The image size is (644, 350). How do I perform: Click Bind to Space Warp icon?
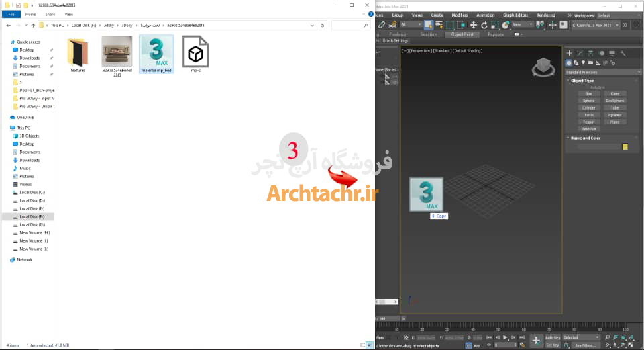(x=392, y=25)
